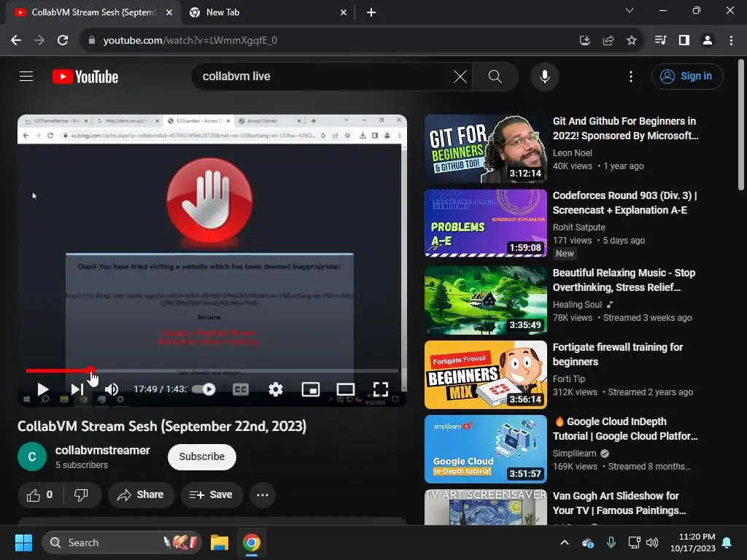Open more actions ellipsis under video

(263, 495)
